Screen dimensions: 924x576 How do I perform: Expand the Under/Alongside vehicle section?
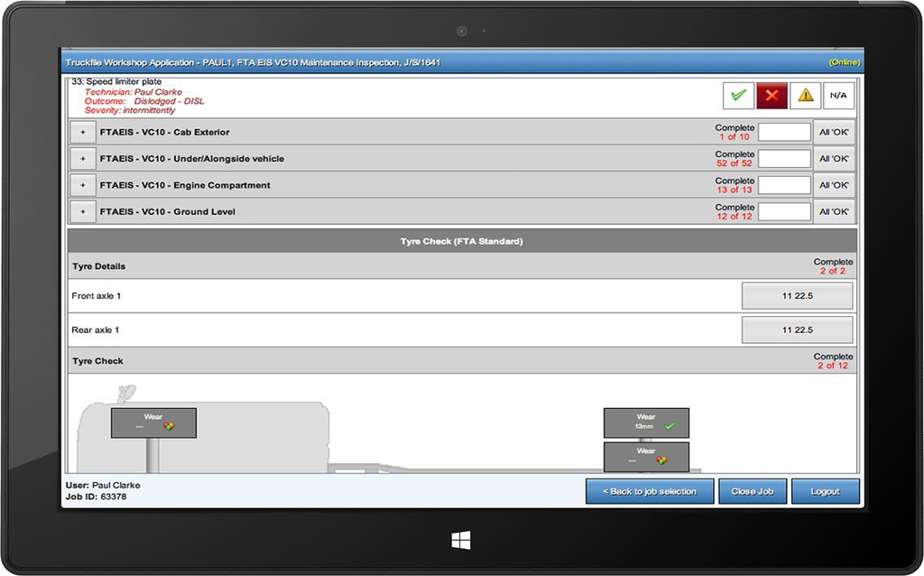click(x=82, y=159)
